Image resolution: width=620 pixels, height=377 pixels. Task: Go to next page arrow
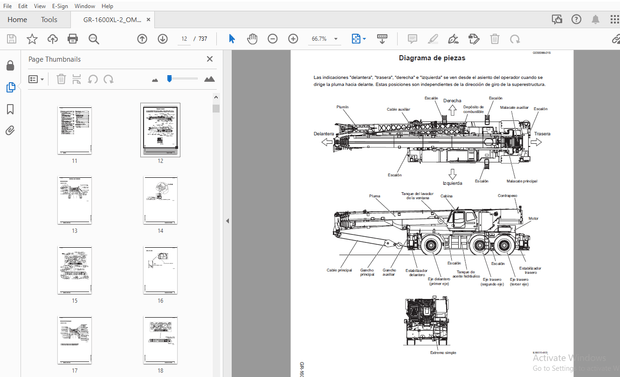point(163,39)
